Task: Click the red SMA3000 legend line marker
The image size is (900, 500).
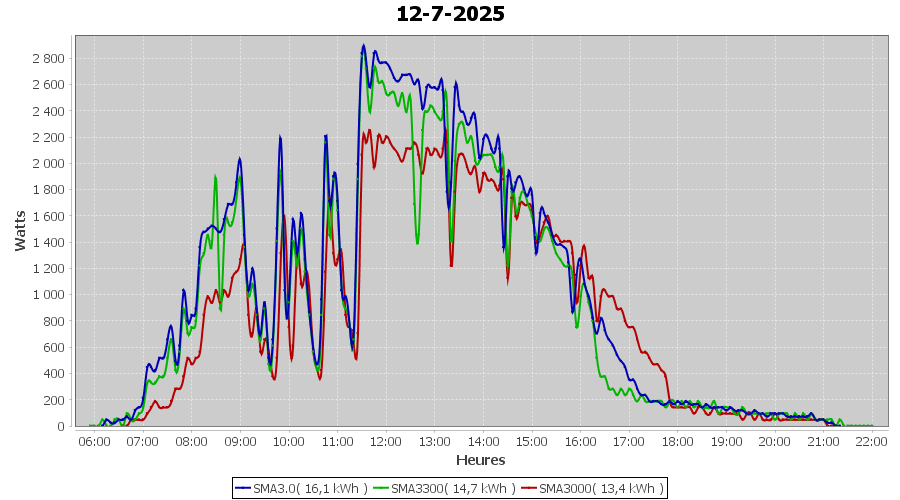Action: pyautogui.click(x=529, y=489)
